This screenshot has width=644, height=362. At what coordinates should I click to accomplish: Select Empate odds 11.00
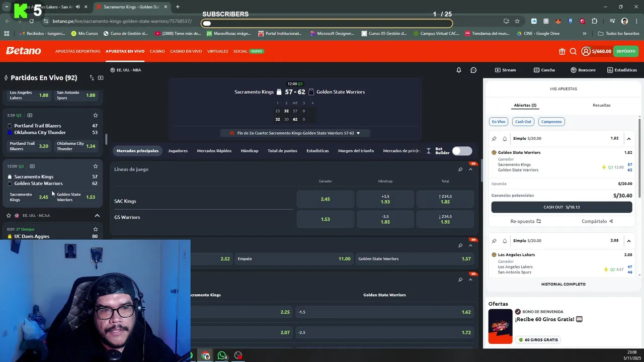294,259
